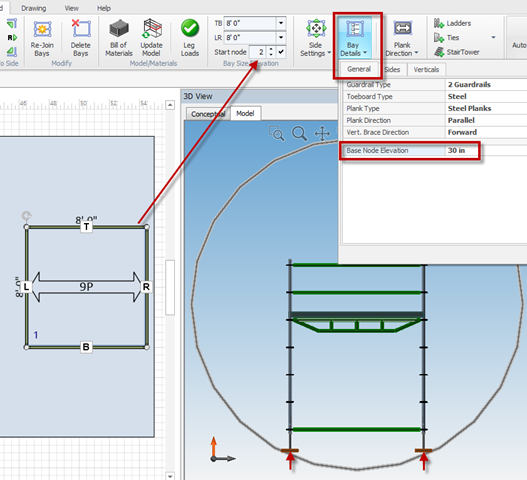527x480 pixels.
Task: Click the R side green arrow icon
Action: pyautogui.click(x=12, y=38)
